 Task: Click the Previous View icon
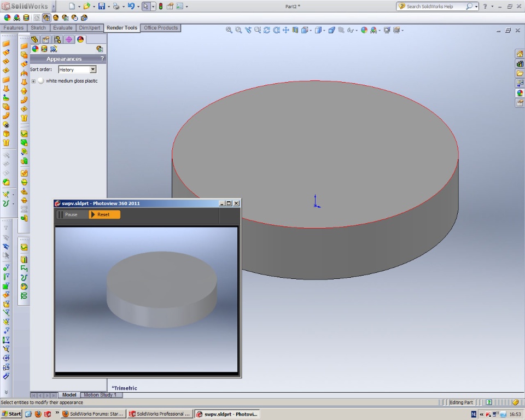(x=248, y=30)
